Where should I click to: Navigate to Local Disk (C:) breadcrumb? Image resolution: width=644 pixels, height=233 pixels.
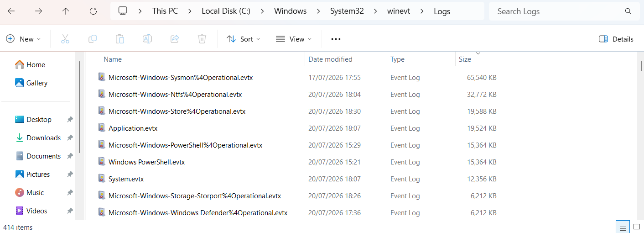226,11
